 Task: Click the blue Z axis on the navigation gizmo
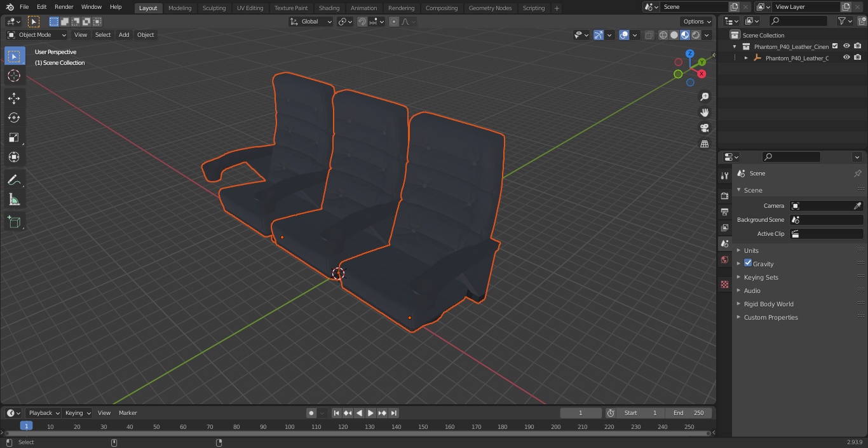pos(690,54)
